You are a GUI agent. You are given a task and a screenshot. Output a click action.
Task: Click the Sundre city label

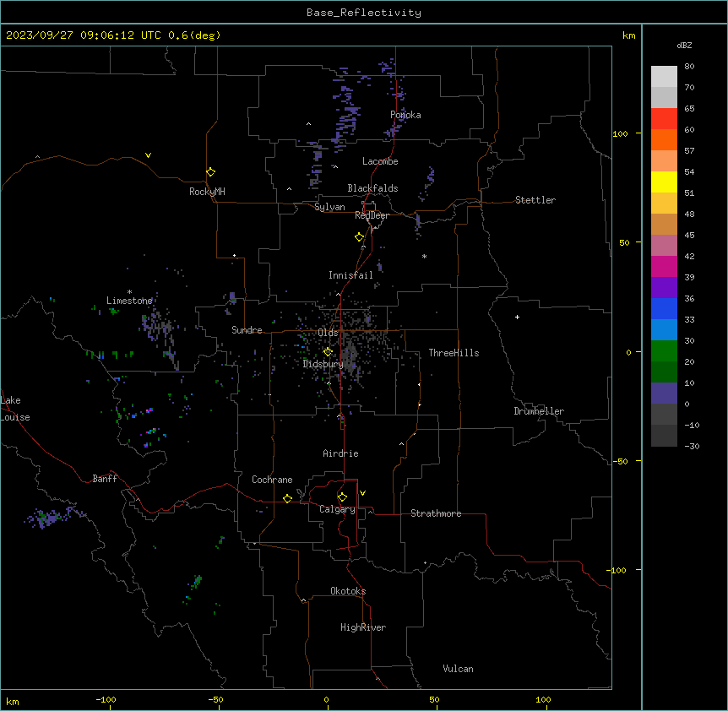(247, 330)
